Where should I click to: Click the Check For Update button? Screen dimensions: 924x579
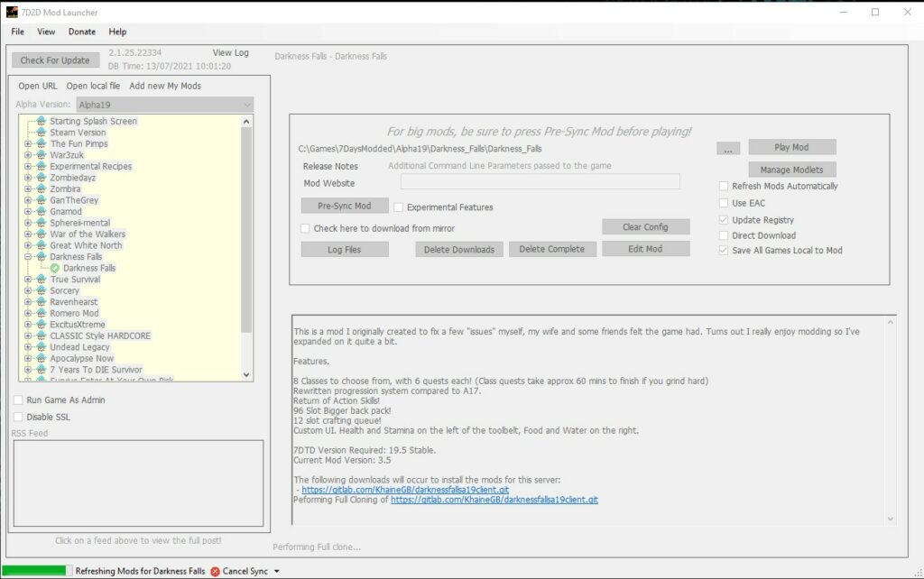[x=55, y=60]
